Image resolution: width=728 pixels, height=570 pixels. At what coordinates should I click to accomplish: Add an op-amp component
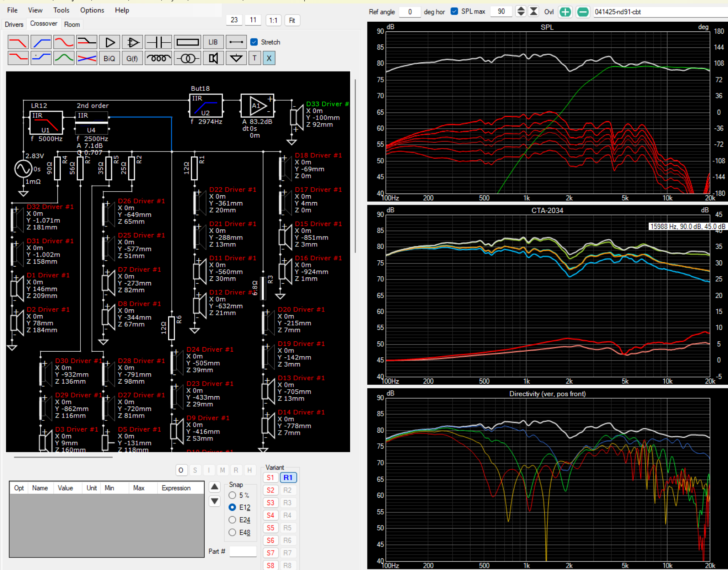click(133, 42)
